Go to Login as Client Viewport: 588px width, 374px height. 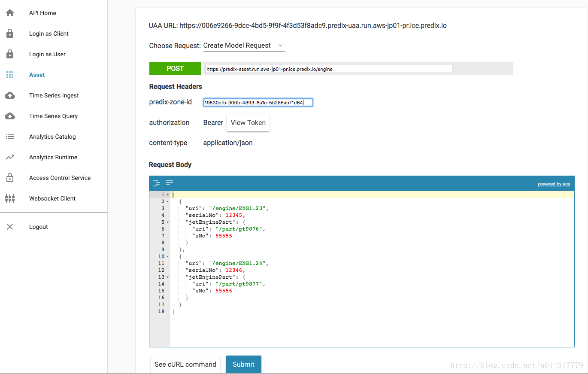[x=49, y=33]
